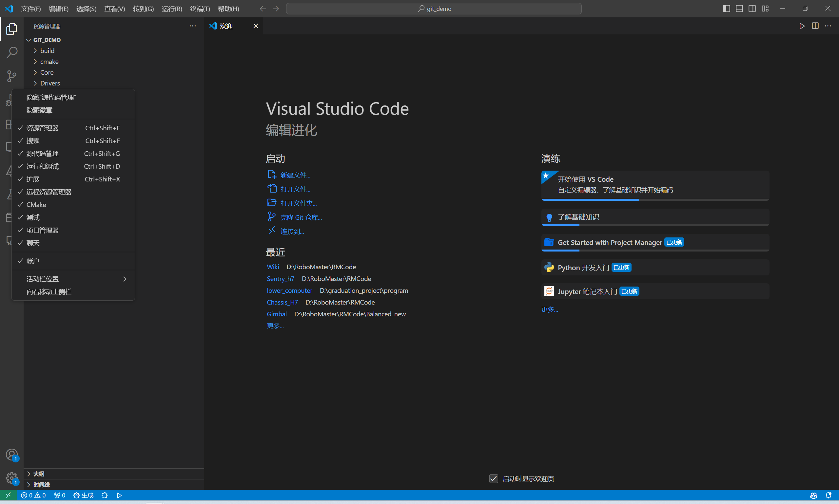Open the Accounts icon in activity bar
Viewport: 839px width, 504px height.
tap(11, 455)
